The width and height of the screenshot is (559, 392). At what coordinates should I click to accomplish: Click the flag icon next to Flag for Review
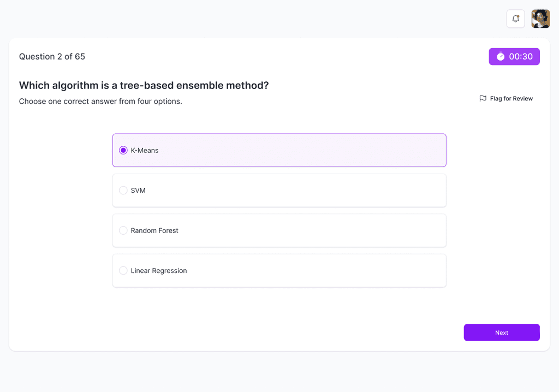point(483,98)
